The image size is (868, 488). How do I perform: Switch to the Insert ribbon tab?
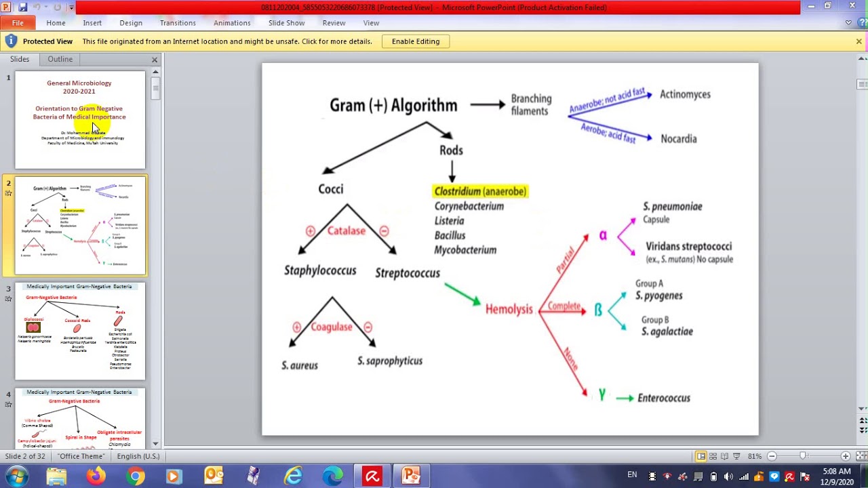[92, 23]
